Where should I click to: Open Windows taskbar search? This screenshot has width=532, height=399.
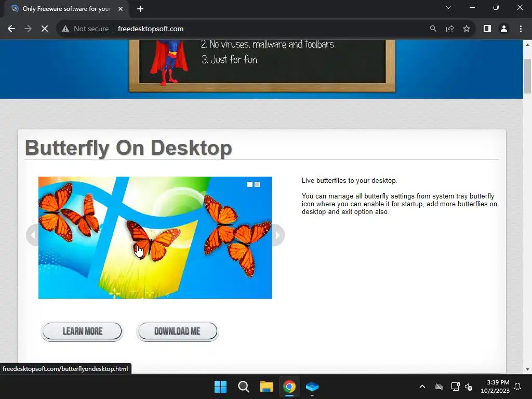click(x=243, y=387)
